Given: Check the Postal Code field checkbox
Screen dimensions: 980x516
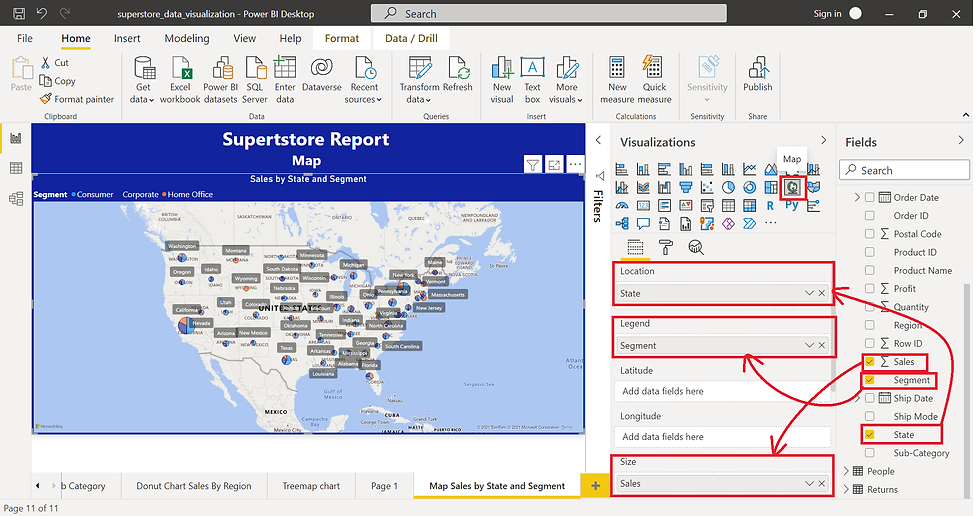Looking at the screenshot, I should [869, 234].
